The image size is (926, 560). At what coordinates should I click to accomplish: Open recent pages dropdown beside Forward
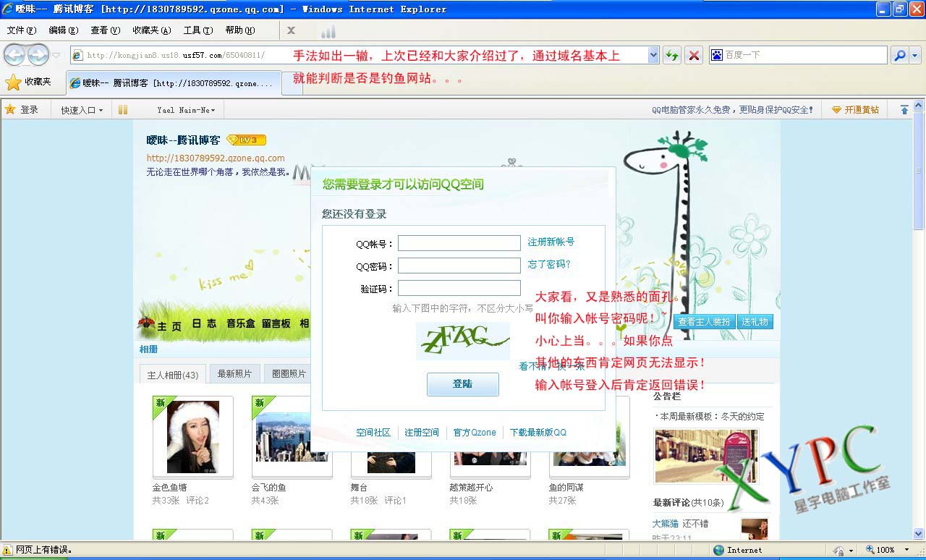click(56, 56)
